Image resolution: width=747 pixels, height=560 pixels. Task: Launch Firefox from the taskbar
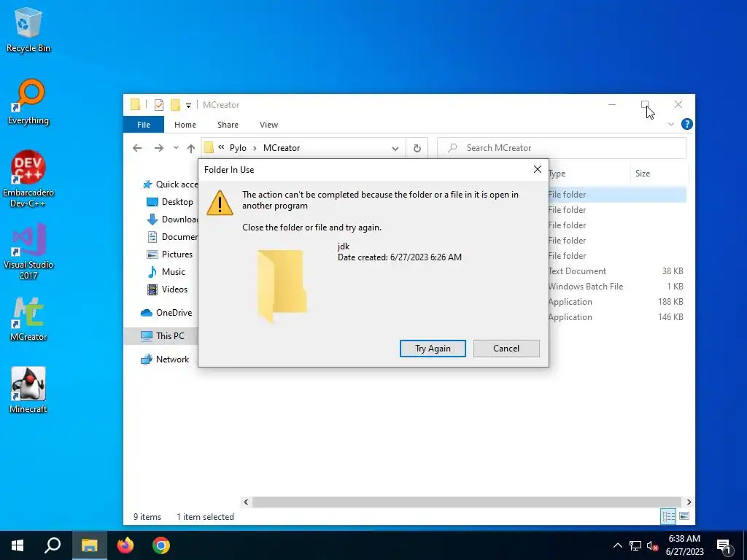click(125, 545)
